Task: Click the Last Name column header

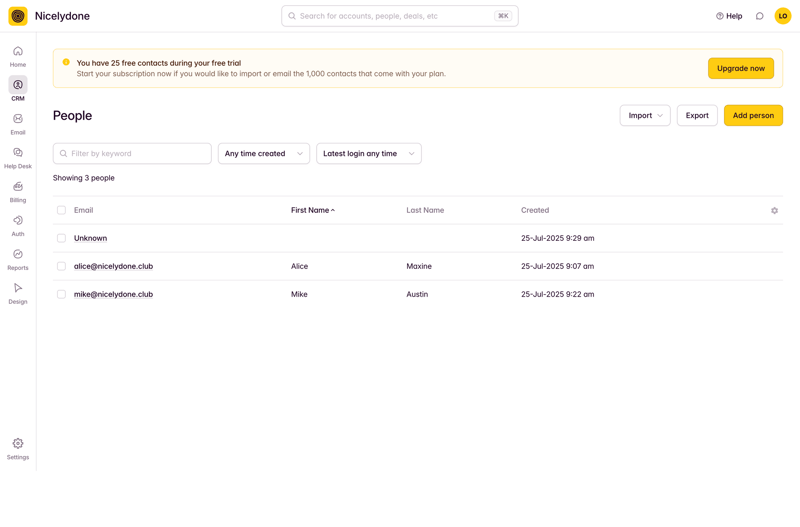Action: 425,210
